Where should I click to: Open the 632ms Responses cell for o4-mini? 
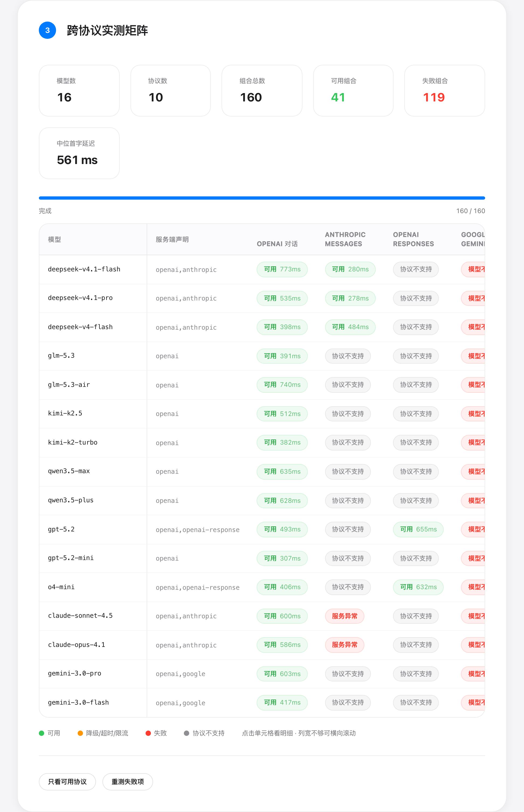coord(418,587)
